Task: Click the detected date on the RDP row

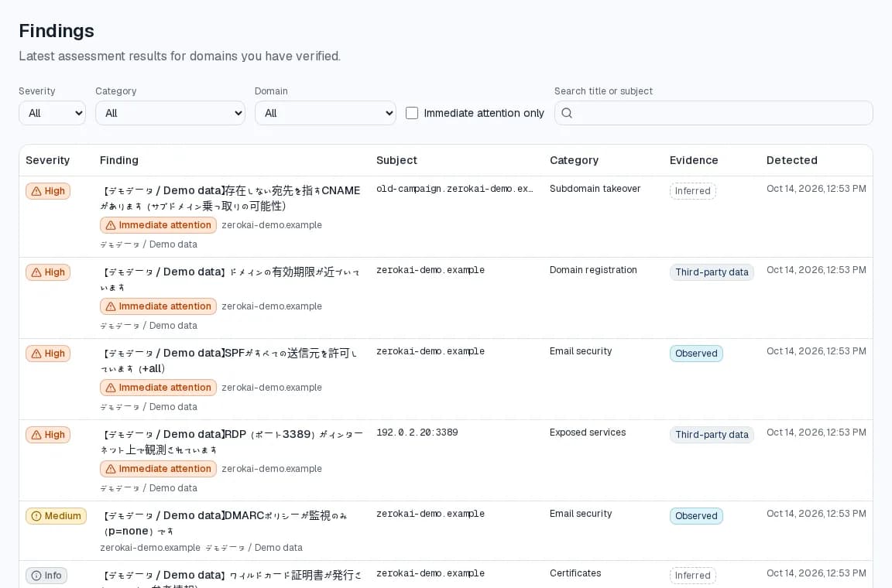Action: [816, 432]
